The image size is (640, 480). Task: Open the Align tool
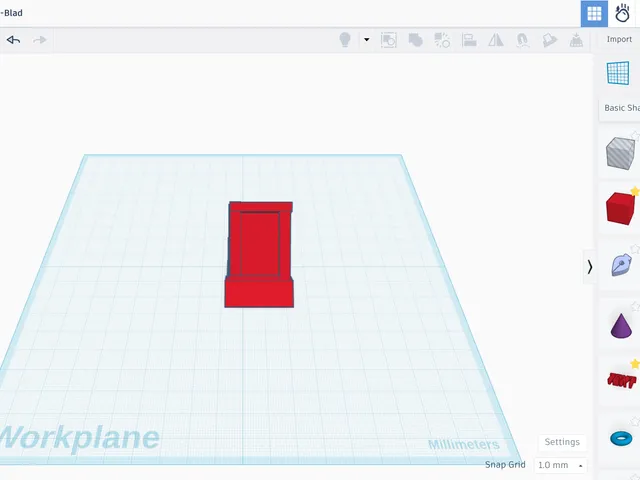[x=469, y=40]
